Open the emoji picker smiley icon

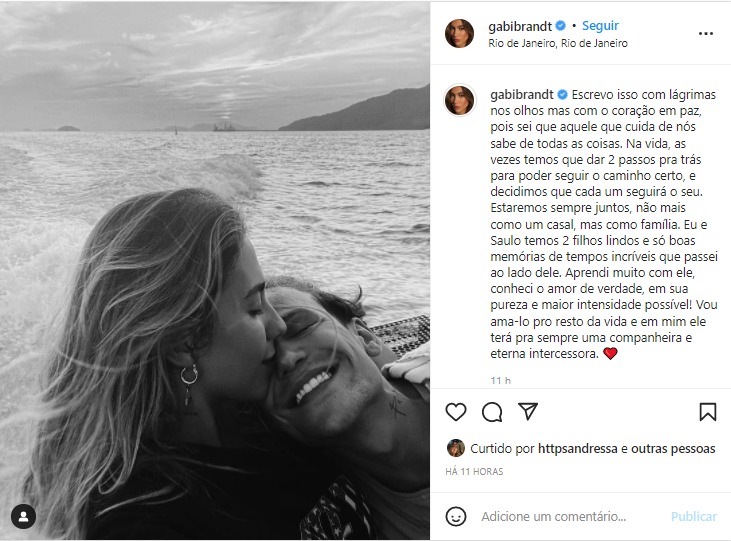click(x=455, y=516)
